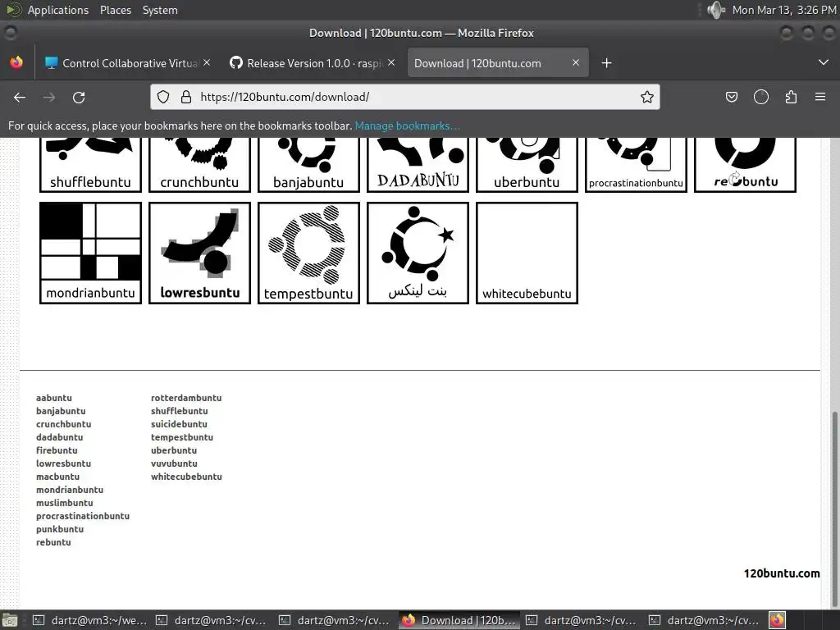
Task: Open the uberbuntu logo tile
Action: pos(527,164)
